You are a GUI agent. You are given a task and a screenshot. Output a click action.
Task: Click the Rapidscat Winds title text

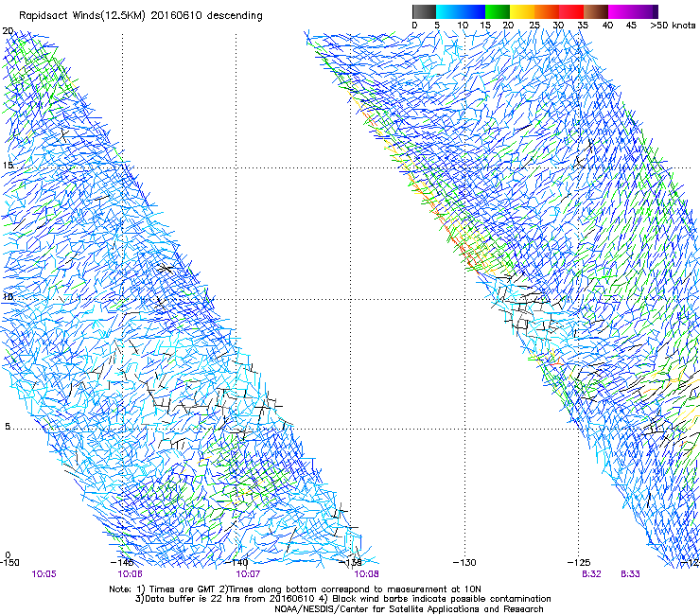[141, 15]
